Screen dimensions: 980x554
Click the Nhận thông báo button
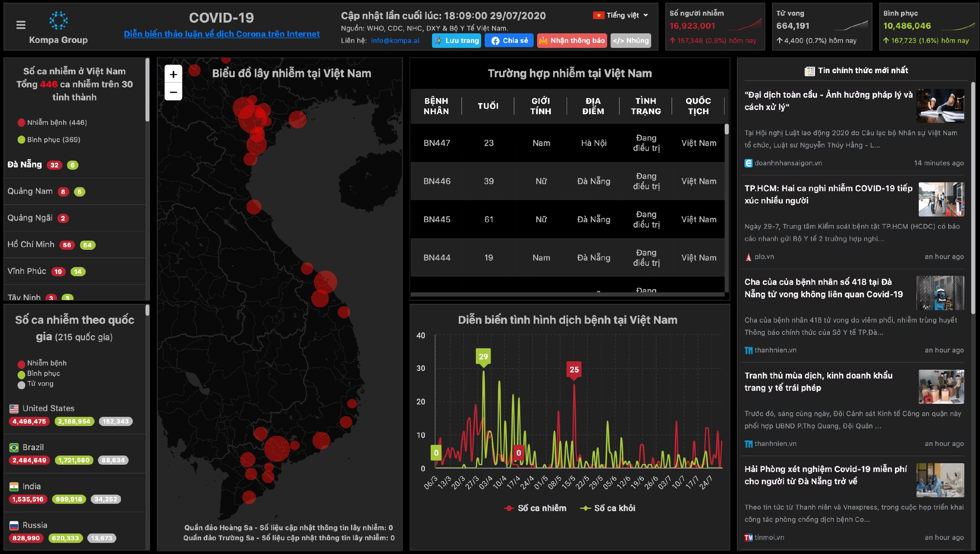(572, 41)
